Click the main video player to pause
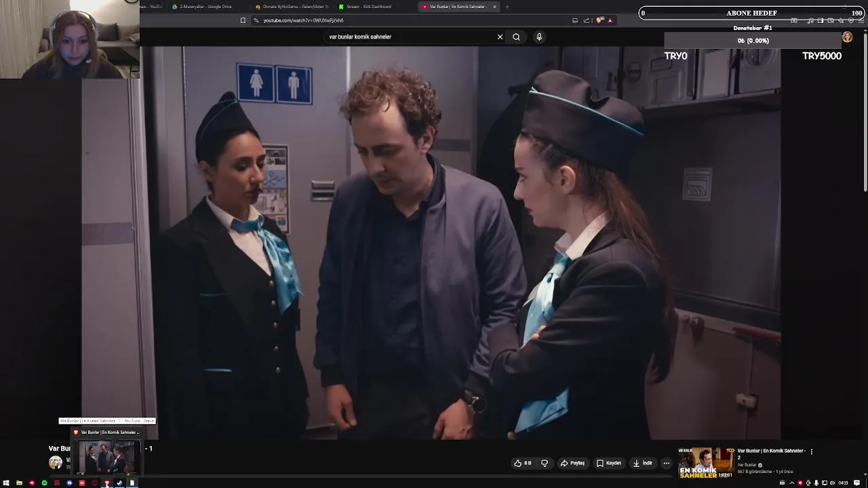868x488 pixels. pos(431,243)
